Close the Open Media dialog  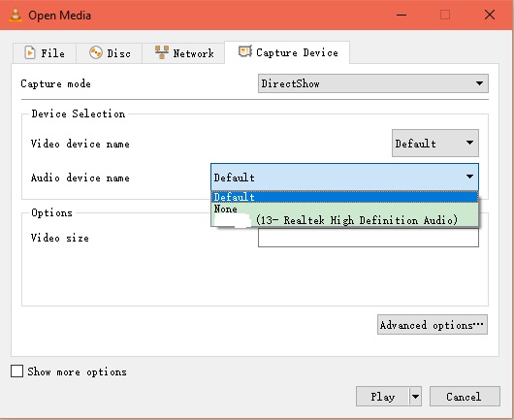(490, 15)
